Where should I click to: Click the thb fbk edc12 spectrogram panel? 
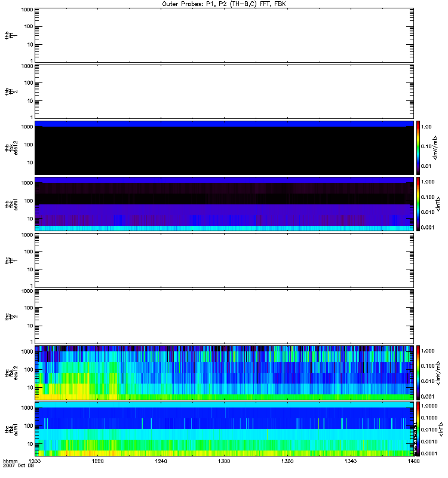tap(224, 148)
